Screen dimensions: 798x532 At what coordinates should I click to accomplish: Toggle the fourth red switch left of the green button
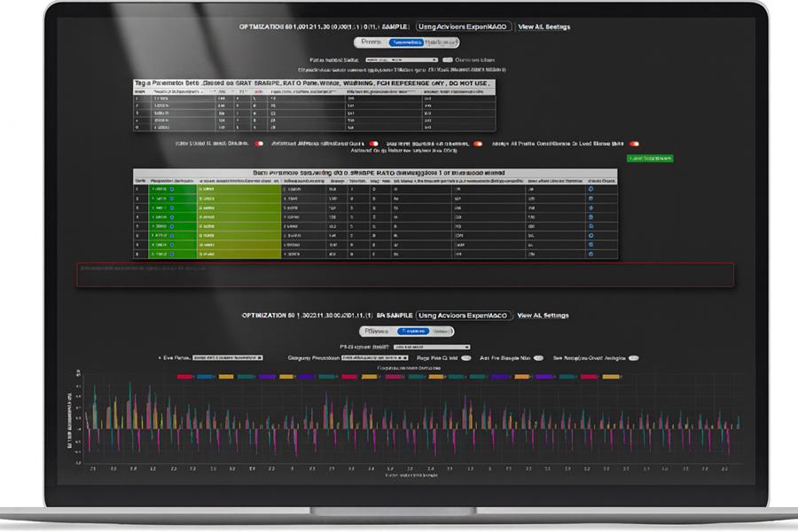pos(634,144)
